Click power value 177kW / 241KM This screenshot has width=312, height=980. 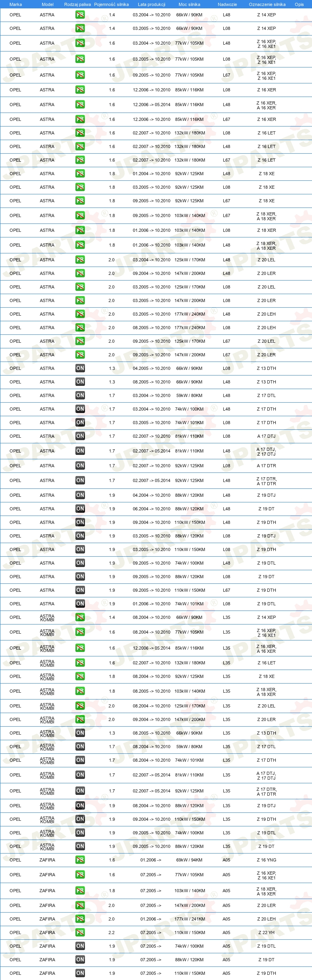(190, 919)
